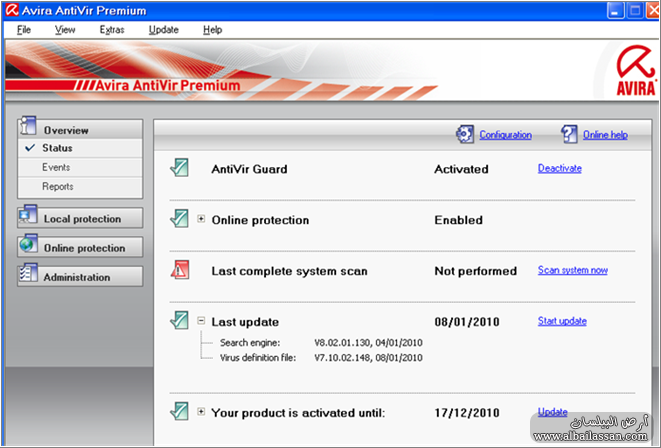Expand the product activation details
Viewport: 661px width, 448px height.
(x=201, y=412)
